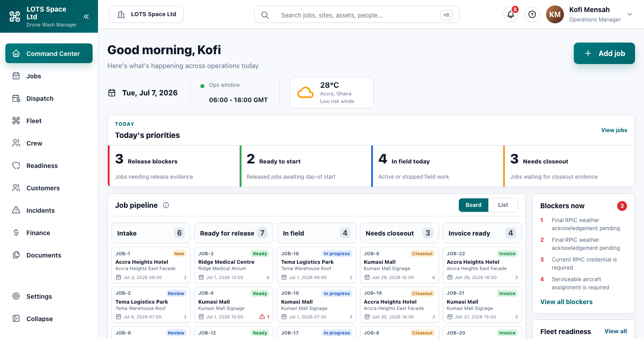
Task: Click the Intake column header
Action: pos(151,233)
